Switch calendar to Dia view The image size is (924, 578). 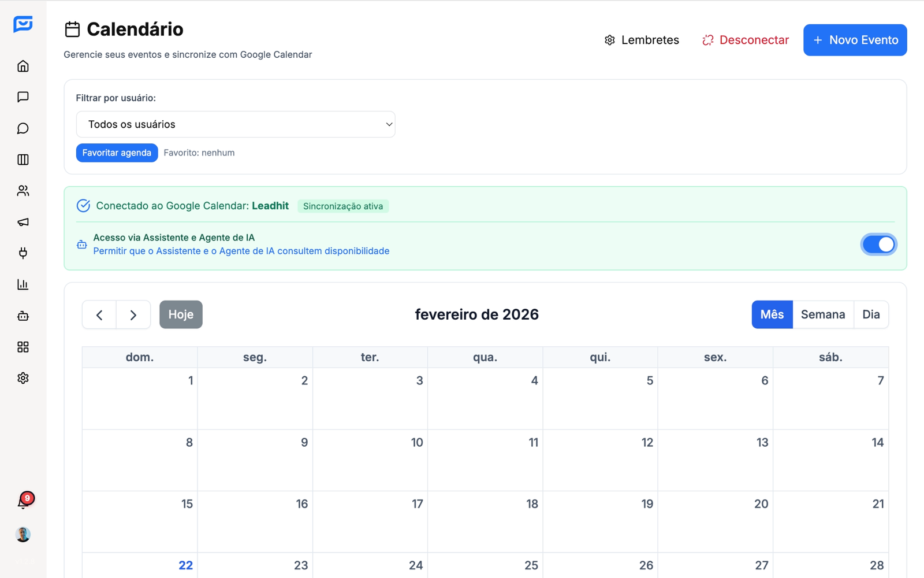point(871,314)
